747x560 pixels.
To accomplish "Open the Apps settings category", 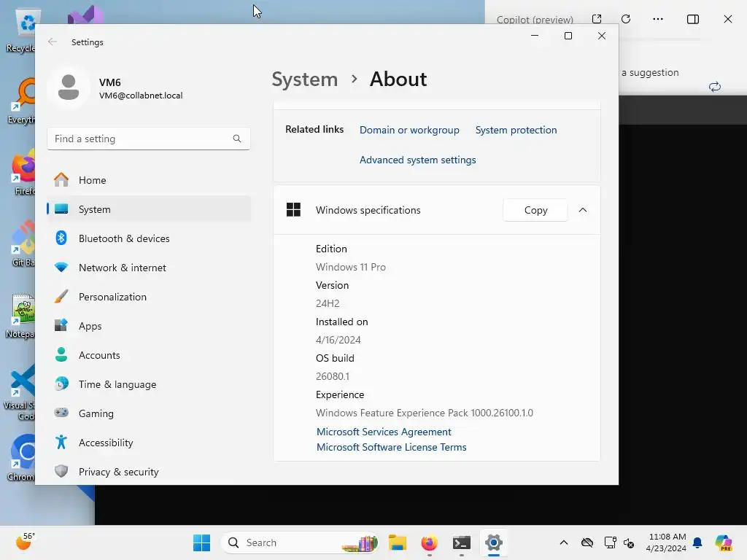I will tap(149, 326).
